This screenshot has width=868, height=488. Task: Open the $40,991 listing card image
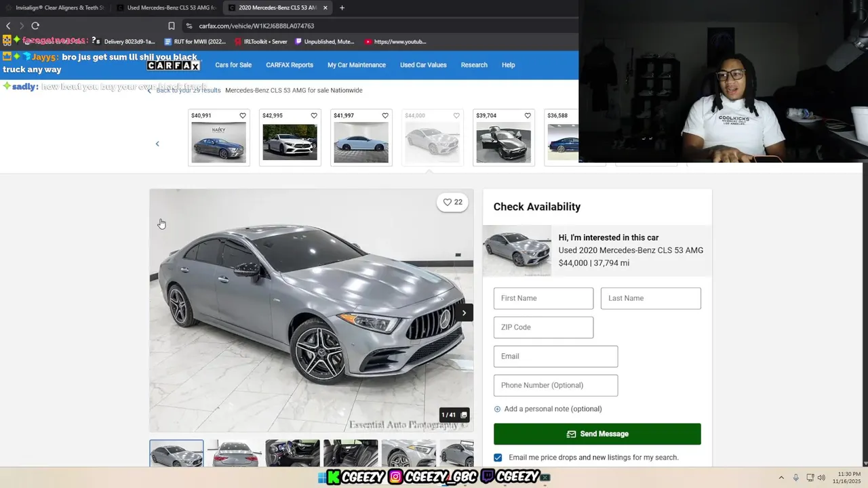pyautogui.click(x=218, y=142)
